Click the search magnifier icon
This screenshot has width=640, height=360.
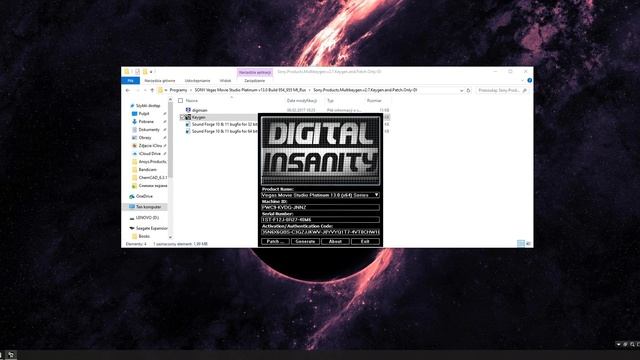point(524,90)
